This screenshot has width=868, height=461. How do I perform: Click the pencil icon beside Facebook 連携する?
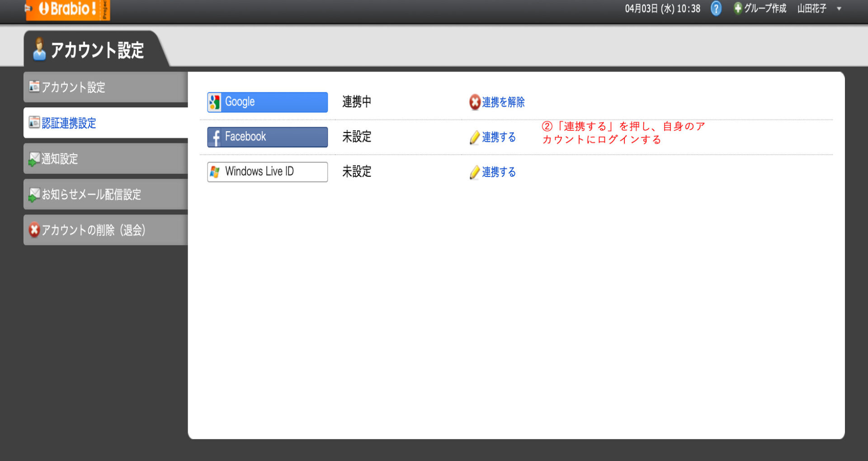click(x=475, y=138)
